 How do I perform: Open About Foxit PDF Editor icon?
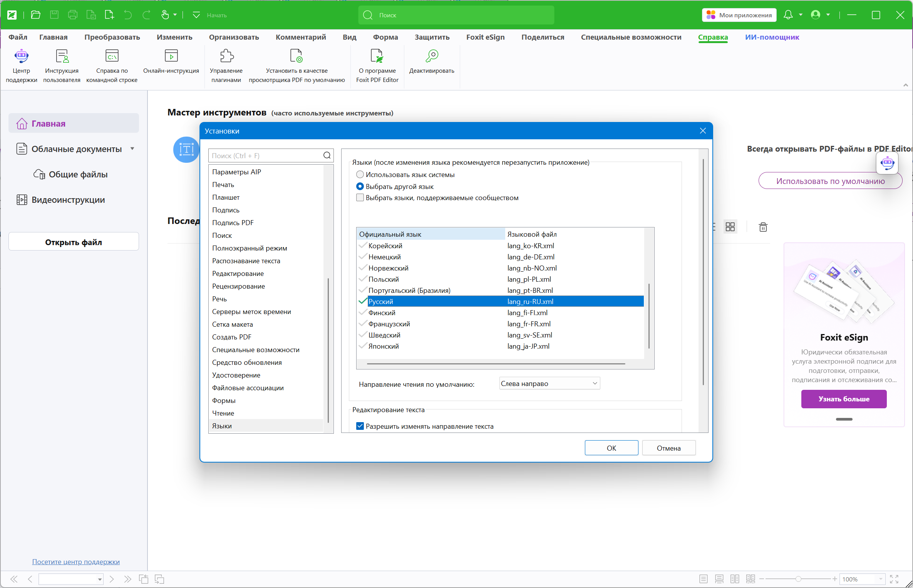[377, 57]
